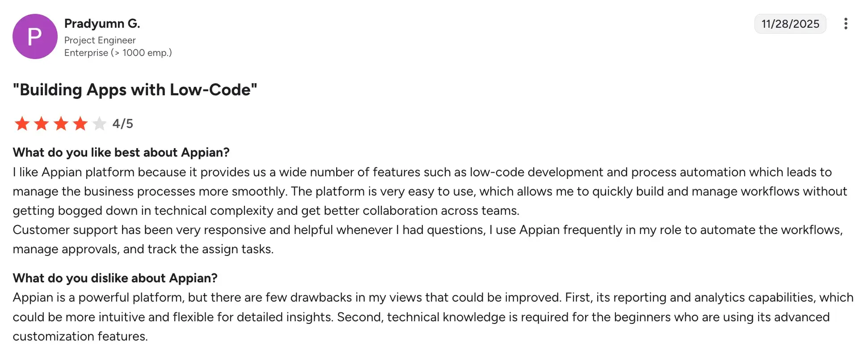
Task: Click the star rating row
Action: pos(60,123)
